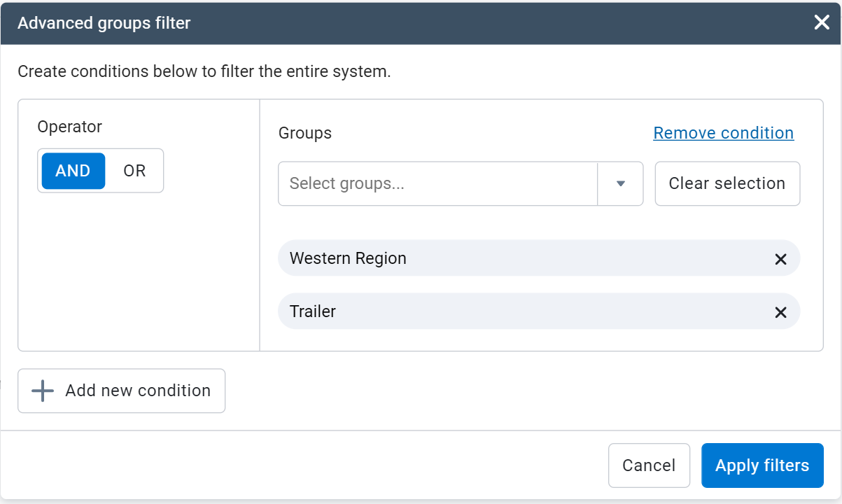The width and height of the screenshot is (842, 504).
Task: Click the X to close Advanced groups filter
Action: [x=821, y=22]
